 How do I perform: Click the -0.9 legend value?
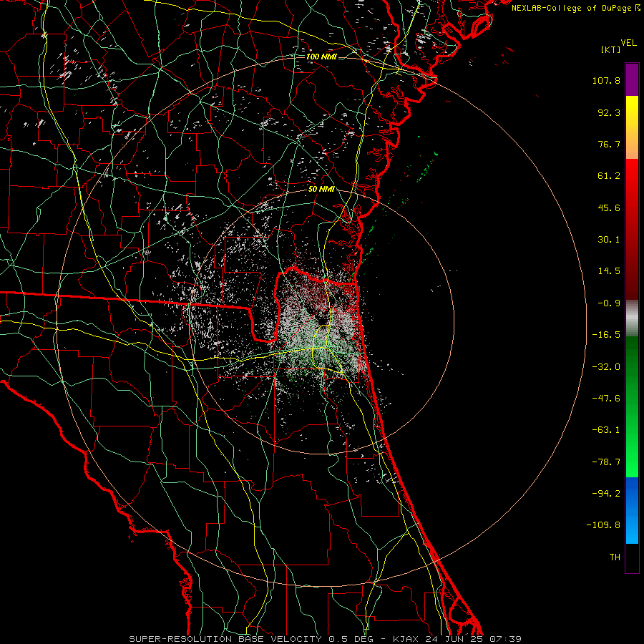[x=609, y=303]
